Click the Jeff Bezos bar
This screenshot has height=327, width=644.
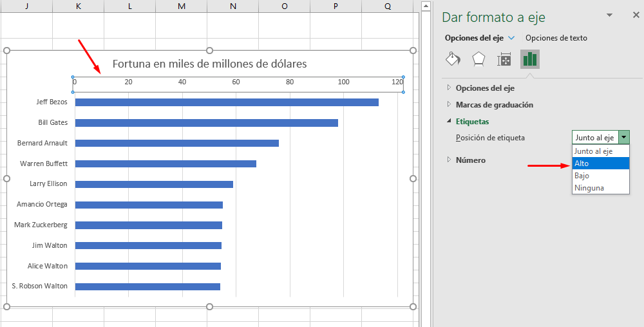[227, 102]
